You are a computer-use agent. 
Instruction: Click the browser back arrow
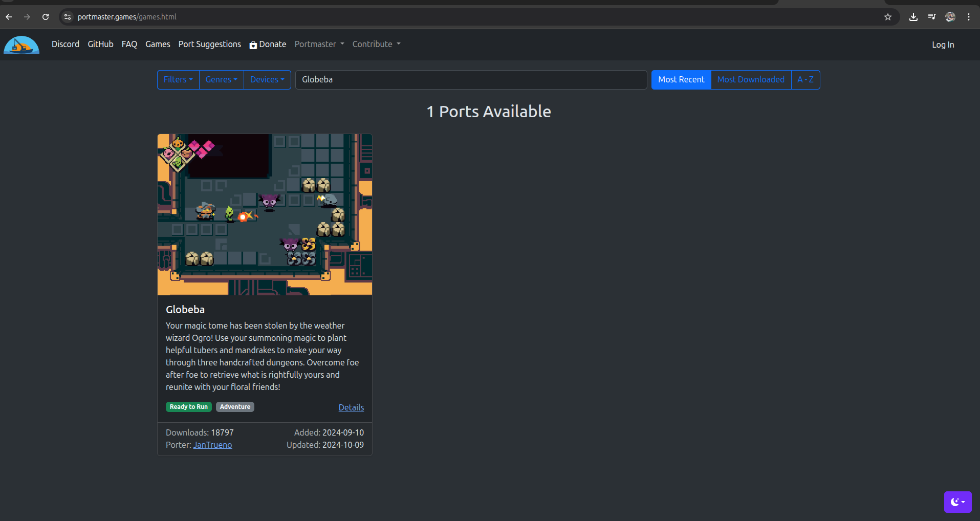(x=9, y=17)
